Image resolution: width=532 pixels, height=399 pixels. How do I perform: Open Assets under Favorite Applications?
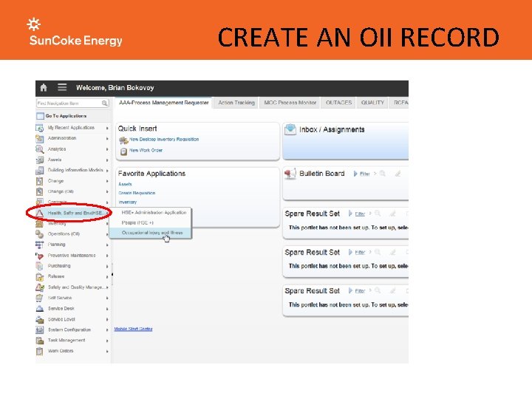click(125, 184)
